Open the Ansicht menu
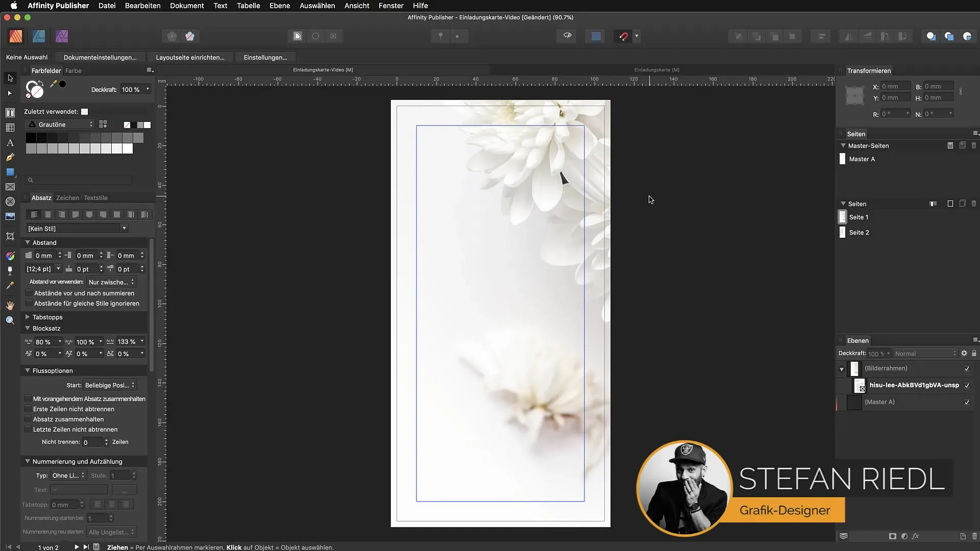The height and width of the screenshot is (551, 980). pyautogui.click(x=357, y=6)
